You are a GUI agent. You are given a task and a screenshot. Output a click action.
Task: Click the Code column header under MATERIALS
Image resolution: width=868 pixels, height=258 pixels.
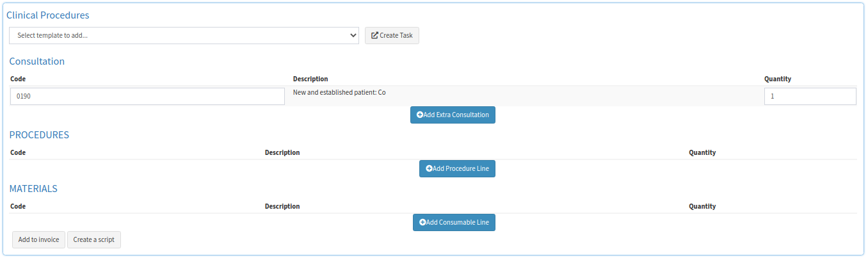[18, 207]
